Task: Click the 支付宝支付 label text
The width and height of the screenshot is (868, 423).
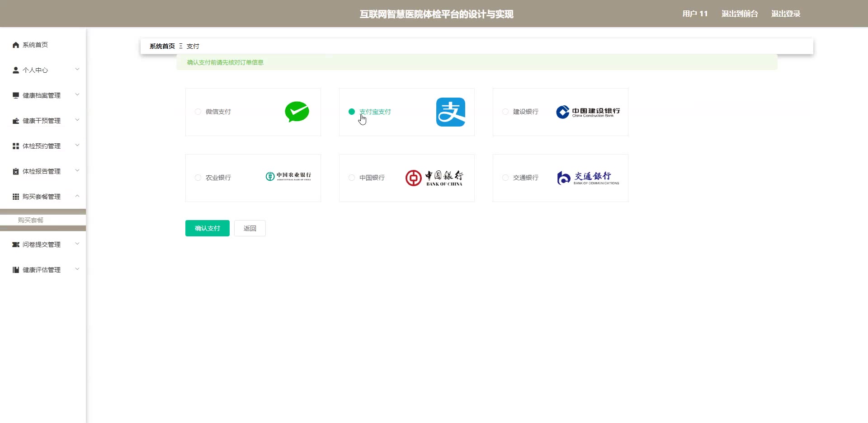Action: click(375, 112)
